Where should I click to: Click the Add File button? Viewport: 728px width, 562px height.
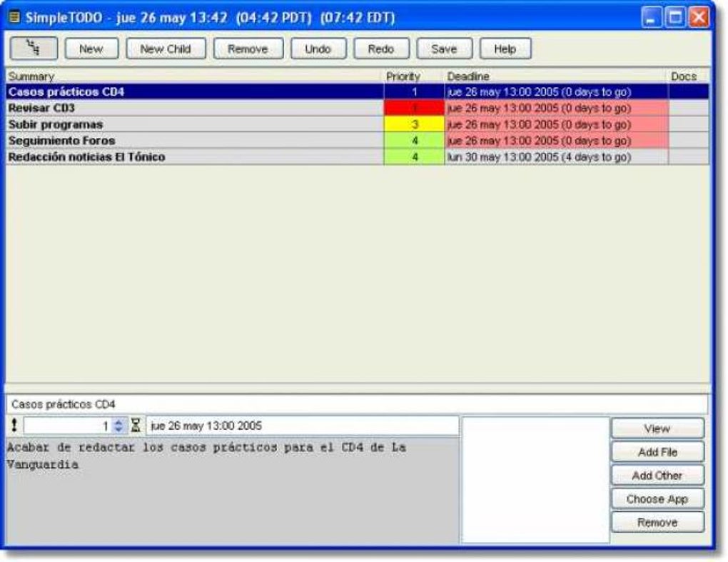657,451
